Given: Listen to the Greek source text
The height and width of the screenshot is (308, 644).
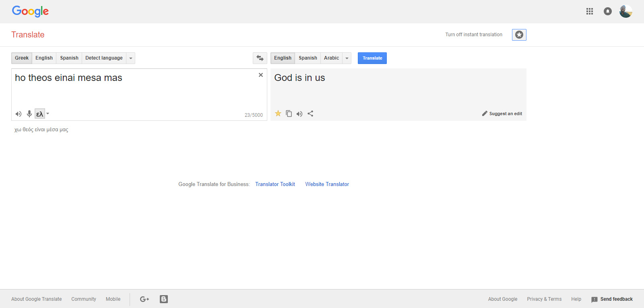Looking at the screenshot, I should [x=19, y=114].
